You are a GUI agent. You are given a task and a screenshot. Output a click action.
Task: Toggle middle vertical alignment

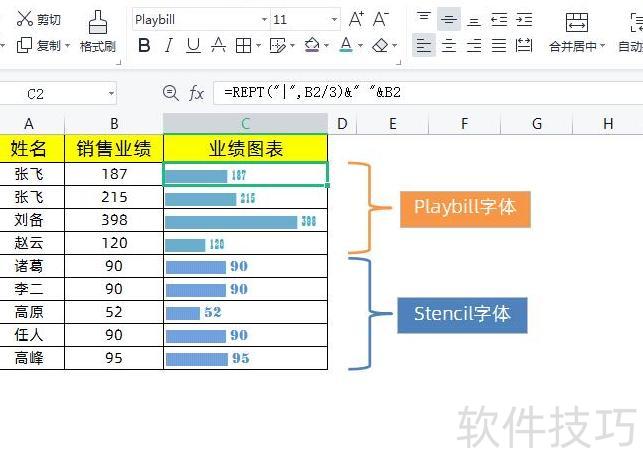(449, 19)
